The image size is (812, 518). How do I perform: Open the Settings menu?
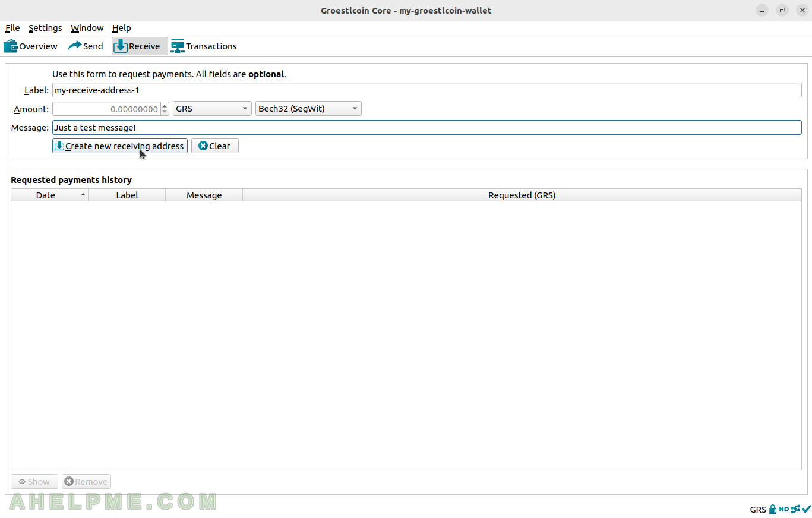[x=45, y=28]
